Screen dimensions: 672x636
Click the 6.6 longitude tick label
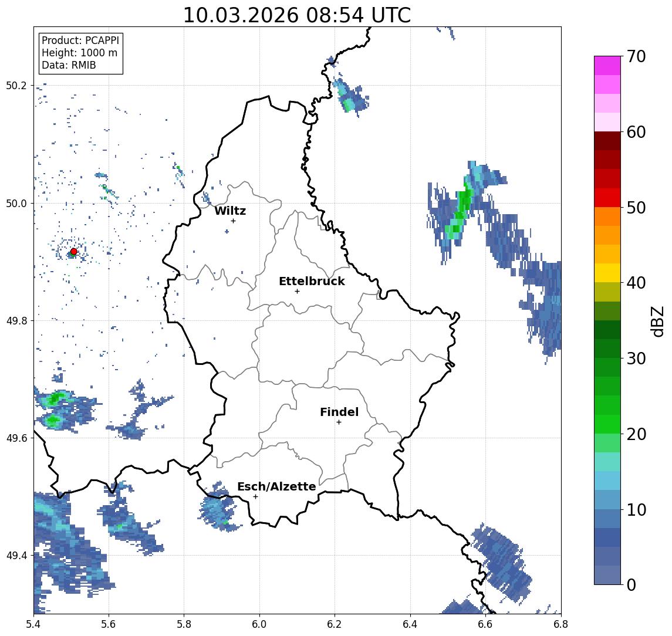[x=485, y=624]
